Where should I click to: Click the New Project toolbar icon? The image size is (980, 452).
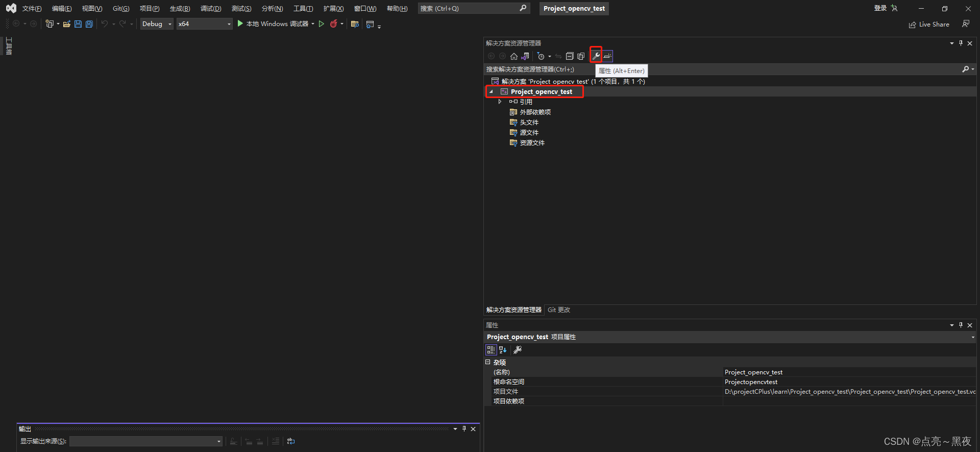(50, 24)
